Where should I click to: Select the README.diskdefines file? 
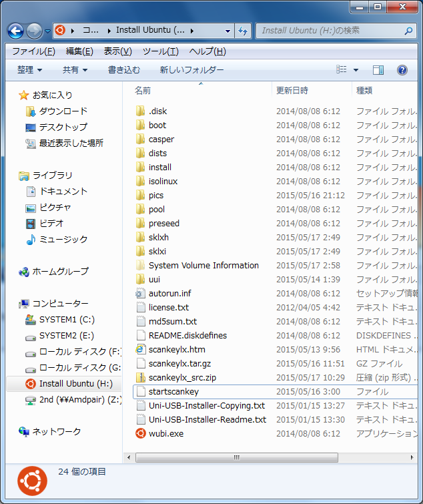[188, 336]
